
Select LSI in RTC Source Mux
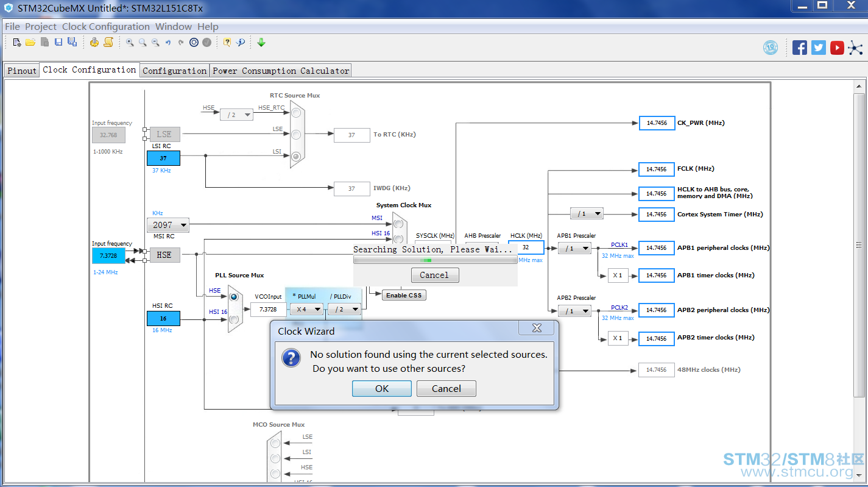(x=296, y=156)
